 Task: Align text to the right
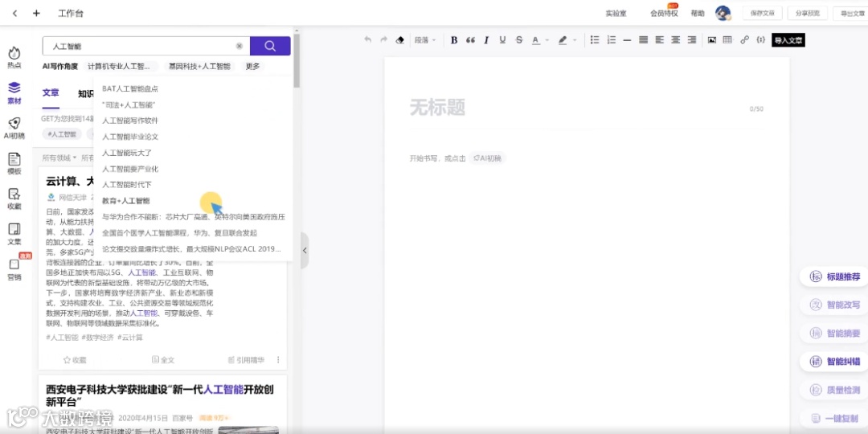pyautogui.click(x=692, y=40)
